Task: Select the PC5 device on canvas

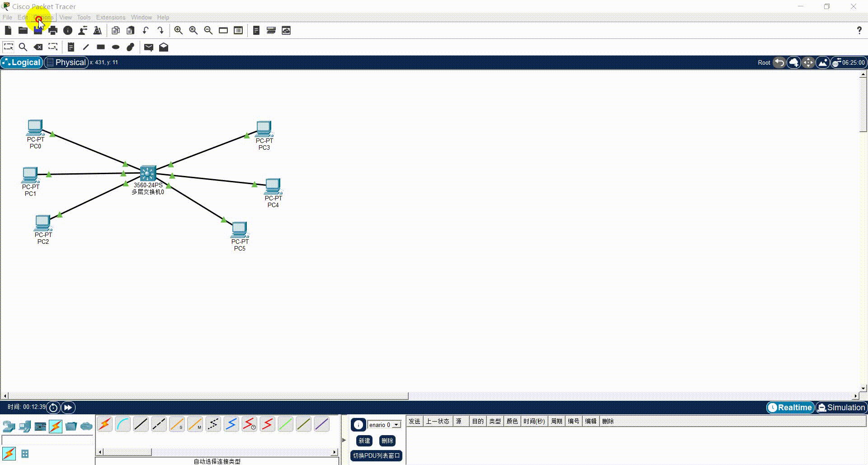Action: point(240,230)
